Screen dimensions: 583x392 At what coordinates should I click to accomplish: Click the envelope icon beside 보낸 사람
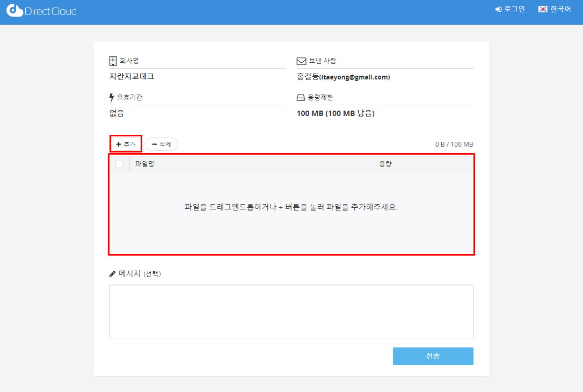coord(301,61)
